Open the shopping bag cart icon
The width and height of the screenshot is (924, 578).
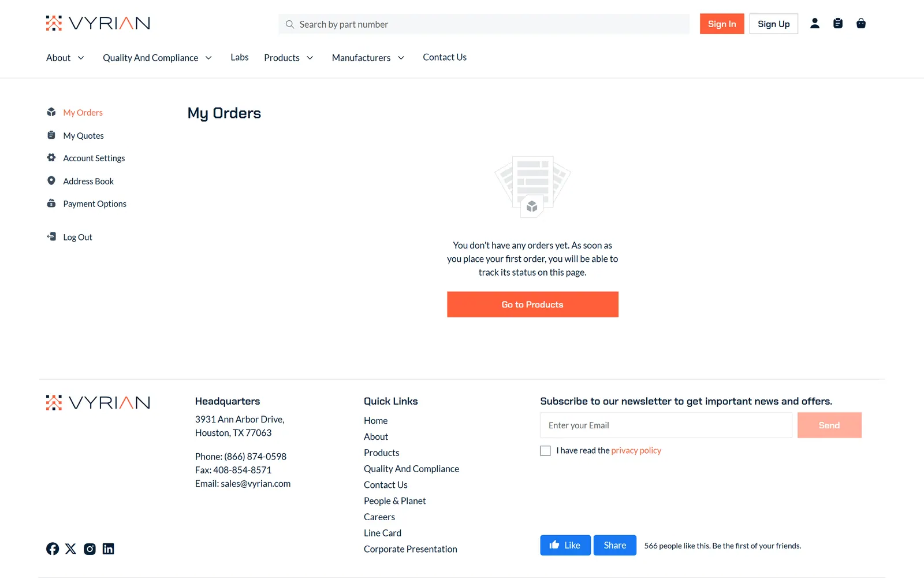point(861,23)
